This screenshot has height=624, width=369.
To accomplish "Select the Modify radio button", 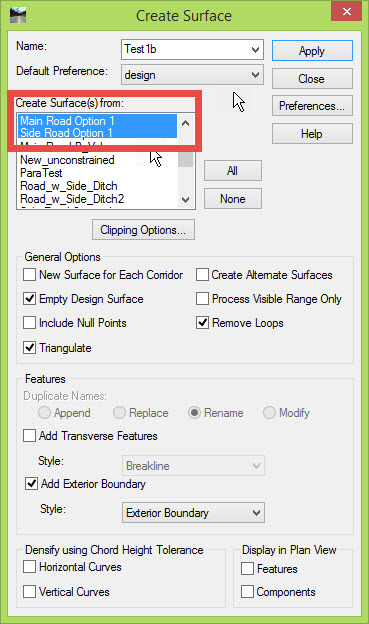I will [x=269, y=413].
